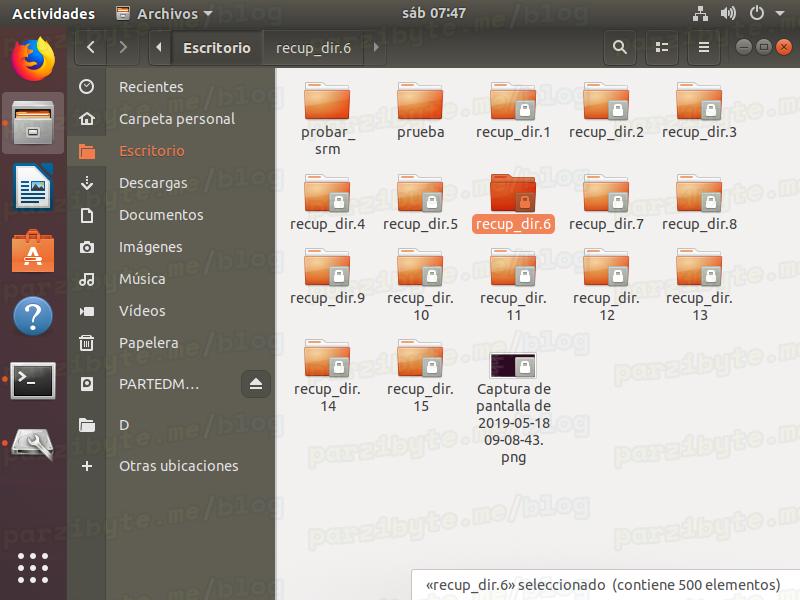800x600 pixels.
Task: Open the Help app in the dock
Action: [x=33, y=316]
